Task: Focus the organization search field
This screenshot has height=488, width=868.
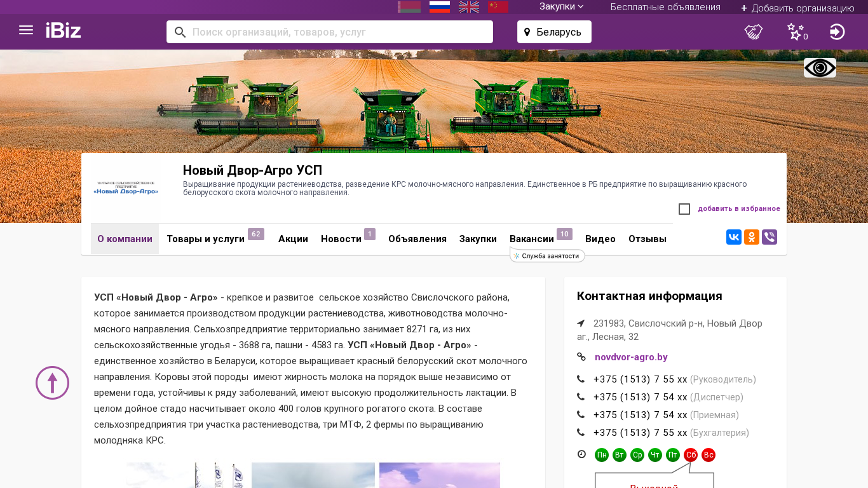Action: point(330,32)
